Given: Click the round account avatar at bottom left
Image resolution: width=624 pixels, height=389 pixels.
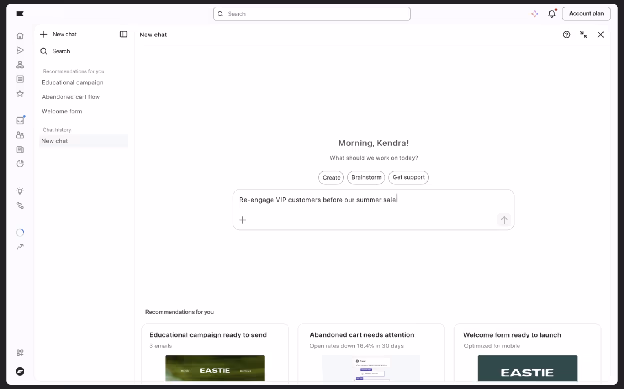Looking at the screenshot, I should [20, 371].
